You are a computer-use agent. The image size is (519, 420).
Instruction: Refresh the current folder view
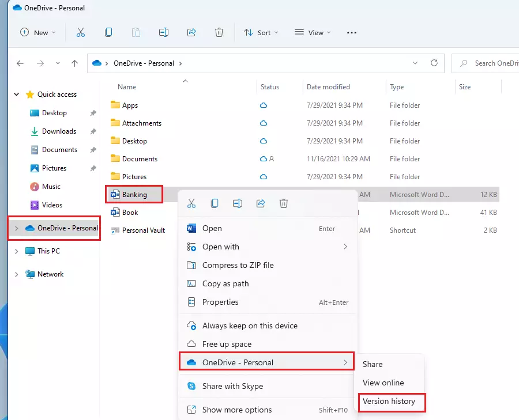point(434,63)
